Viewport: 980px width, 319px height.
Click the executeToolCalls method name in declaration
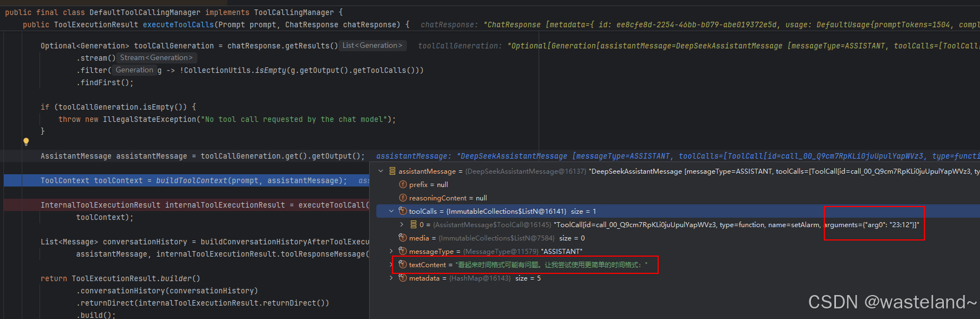[178, 24]
